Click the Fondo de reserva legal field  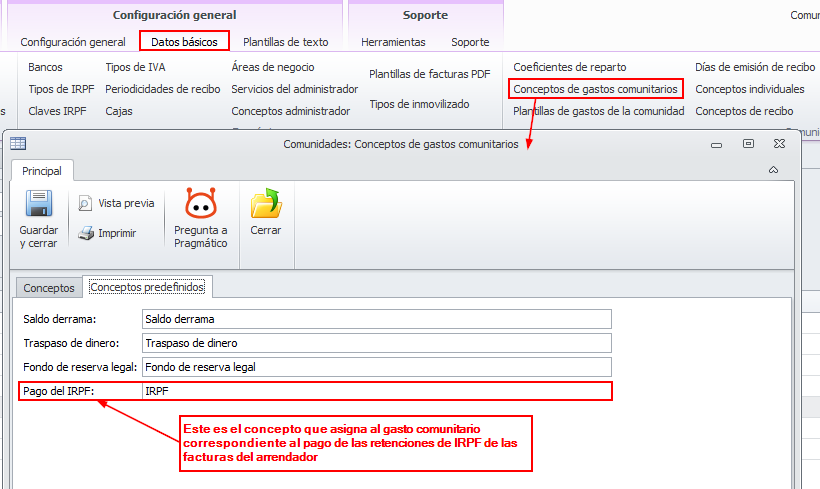[377, 367]
